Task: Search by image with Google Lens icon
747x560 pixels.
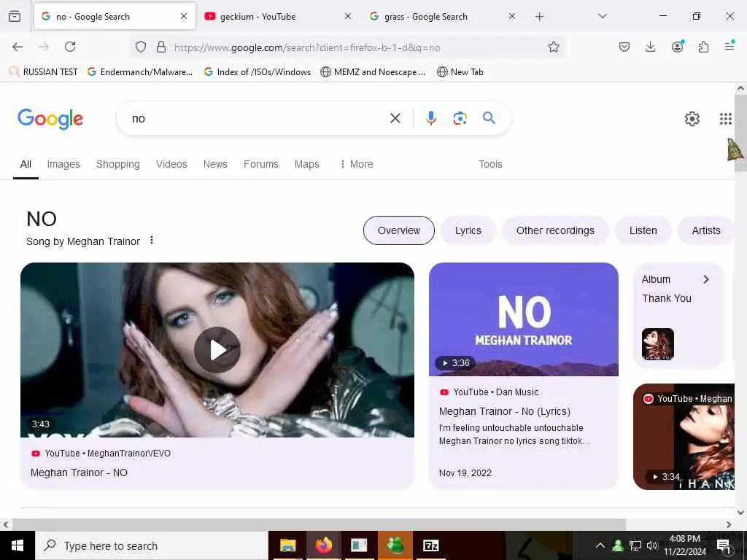Action: pos(460,118)
